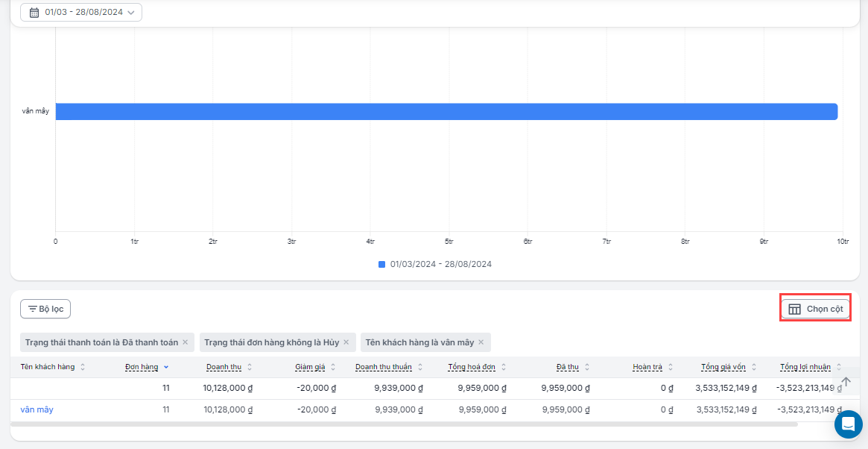Remove the Trạng thái đơn hàng filter tag
Viewport: 868px width, 449px height.
pos(346,342)
